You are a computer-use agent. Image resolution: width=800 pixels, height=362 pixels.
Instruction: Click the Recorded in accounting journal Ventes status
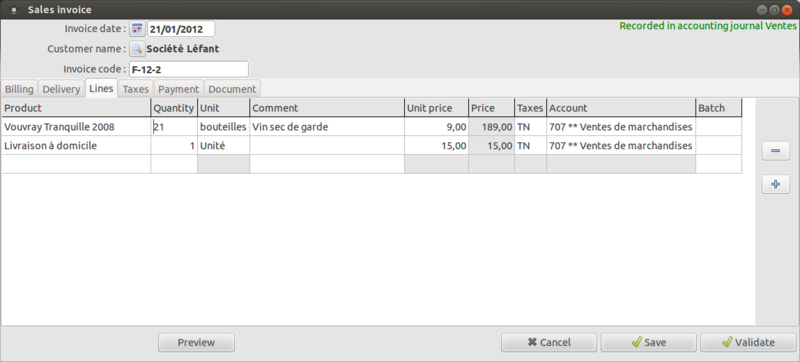(x=708, y=26)
